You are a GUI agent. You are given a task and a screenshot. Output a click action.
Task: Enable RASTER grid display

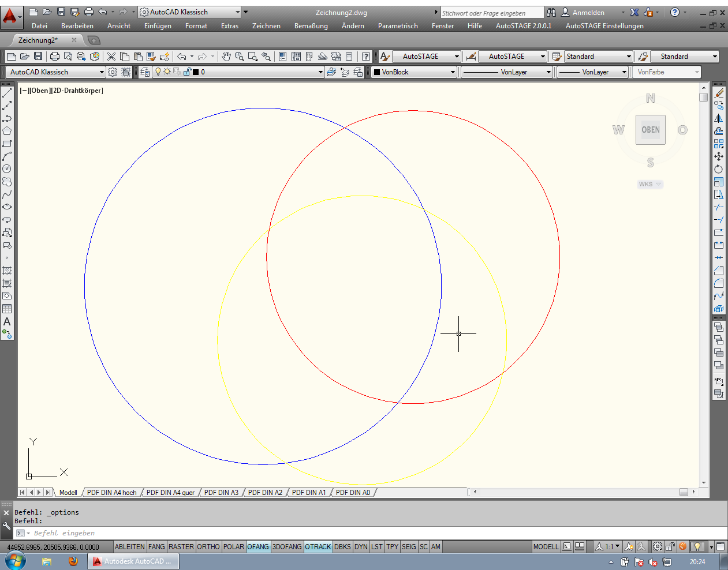[181, 547]
